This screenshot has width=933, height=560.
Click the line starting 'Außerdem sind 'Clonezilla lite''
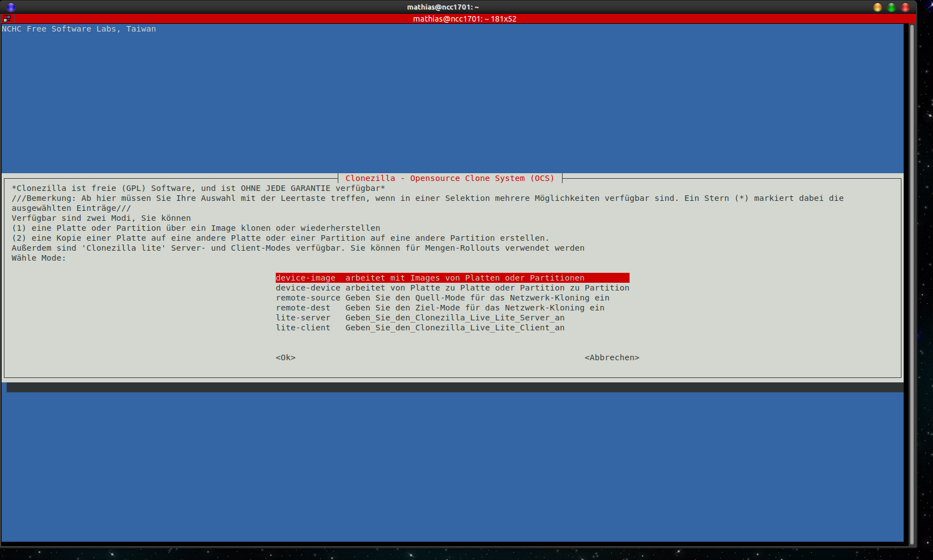[x=298, y=248]
